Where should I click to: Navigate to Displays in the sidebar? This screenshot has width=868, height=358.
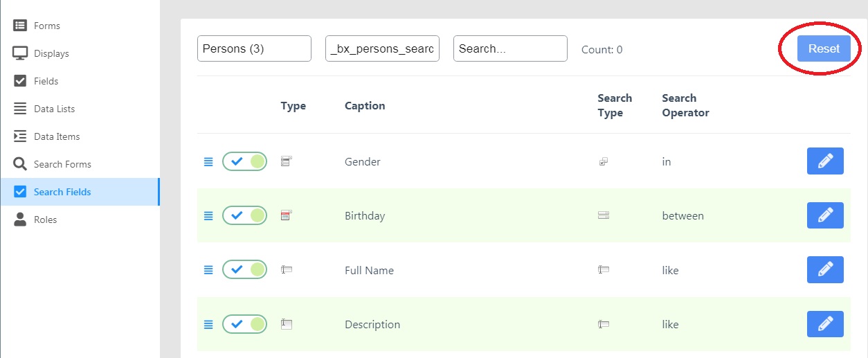coord(51,53)
